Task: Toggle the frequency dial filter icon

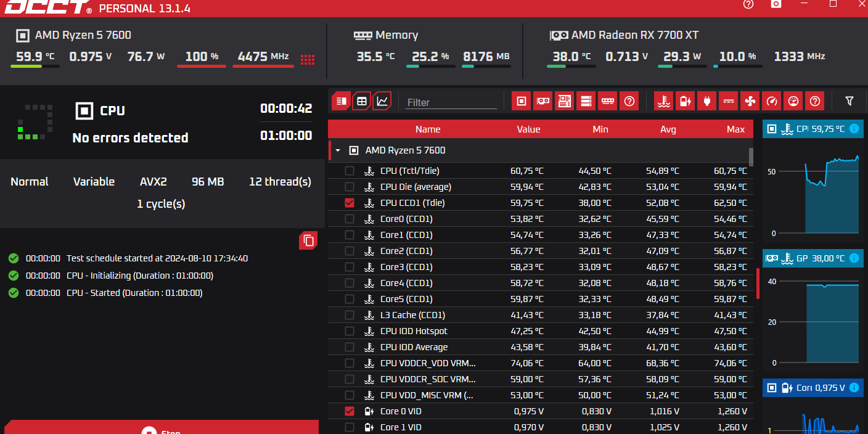Action: pos(793,101)
